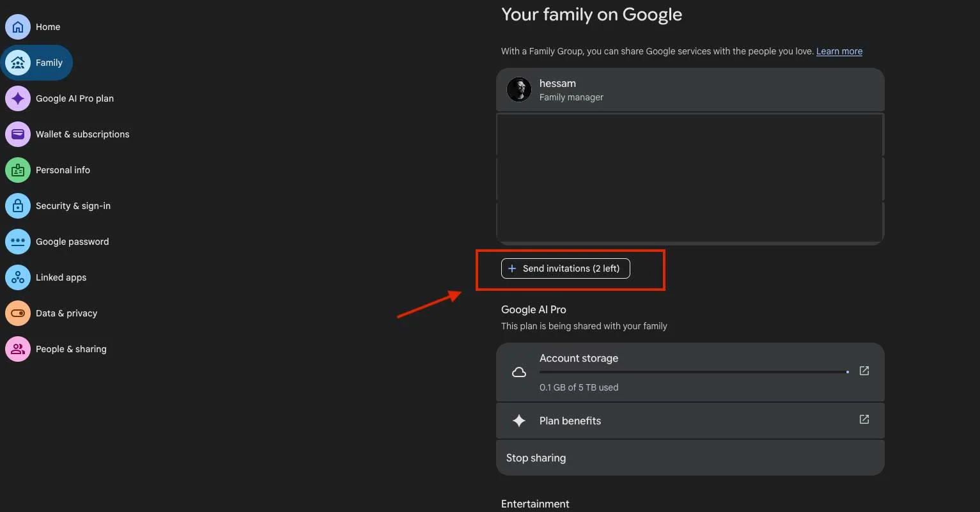Open the Google password icon
The image size is (980, 512).
18,242
